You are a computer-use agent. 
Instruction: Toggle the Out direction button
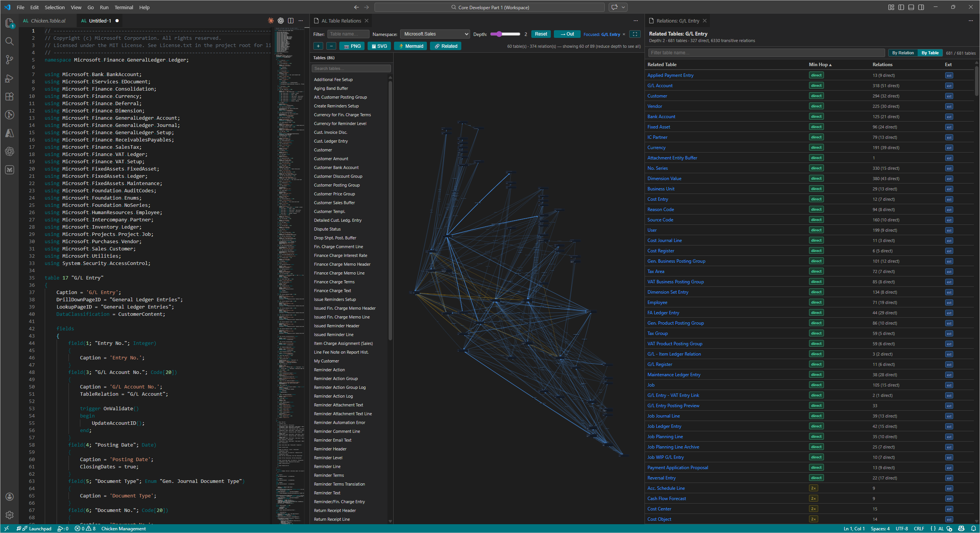click(x=567, y=34)
